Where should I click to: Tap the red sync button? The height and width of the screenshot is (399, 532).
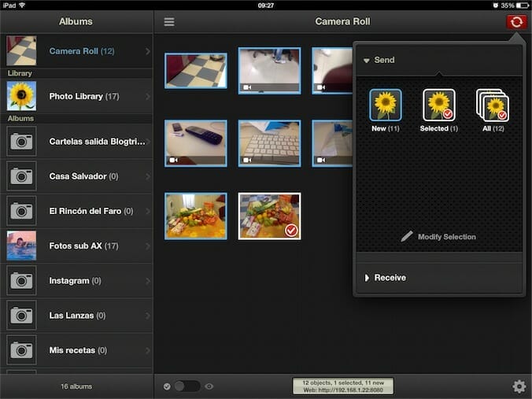[x=516, y=22]
